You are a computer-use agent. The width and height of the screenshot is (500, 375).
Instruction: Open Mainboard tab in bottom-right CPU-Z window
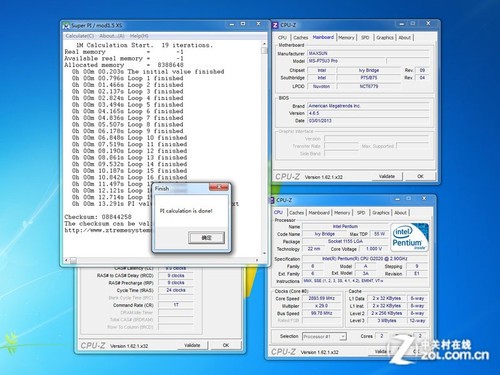(319, 213)
